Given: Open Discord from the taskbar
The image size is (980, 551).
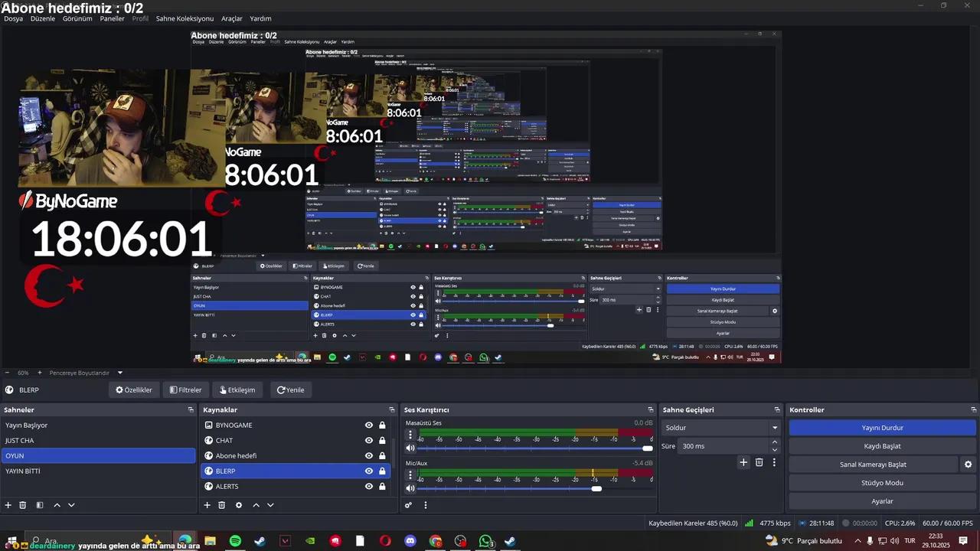Looking at the screenshot, I should (410, 541).
